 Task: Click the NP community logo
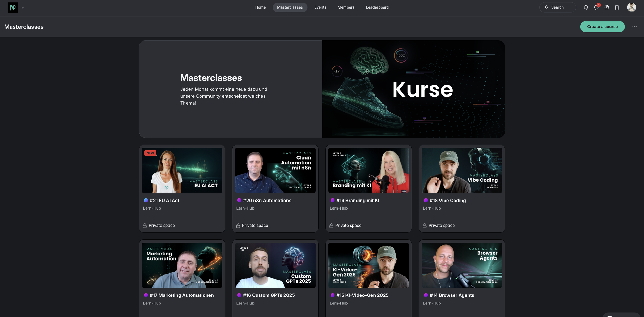click(x=13, y=7)
